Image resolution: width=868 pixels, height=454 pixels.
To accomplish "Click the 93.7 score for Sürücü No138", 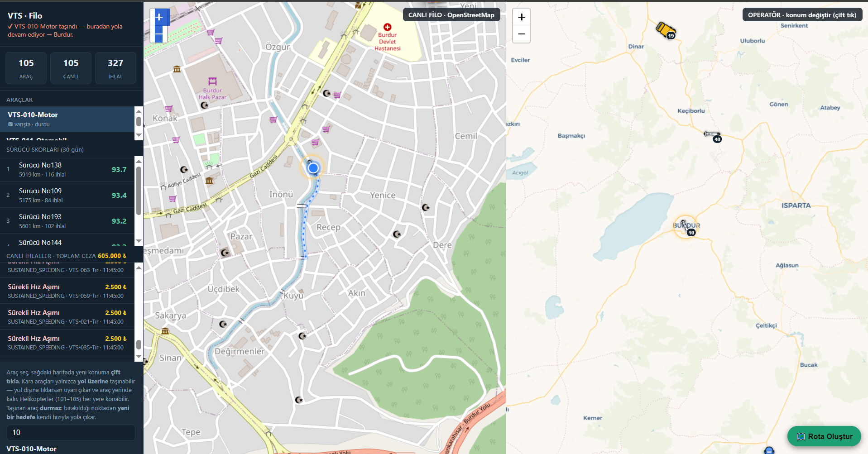I will coord(119,170).
